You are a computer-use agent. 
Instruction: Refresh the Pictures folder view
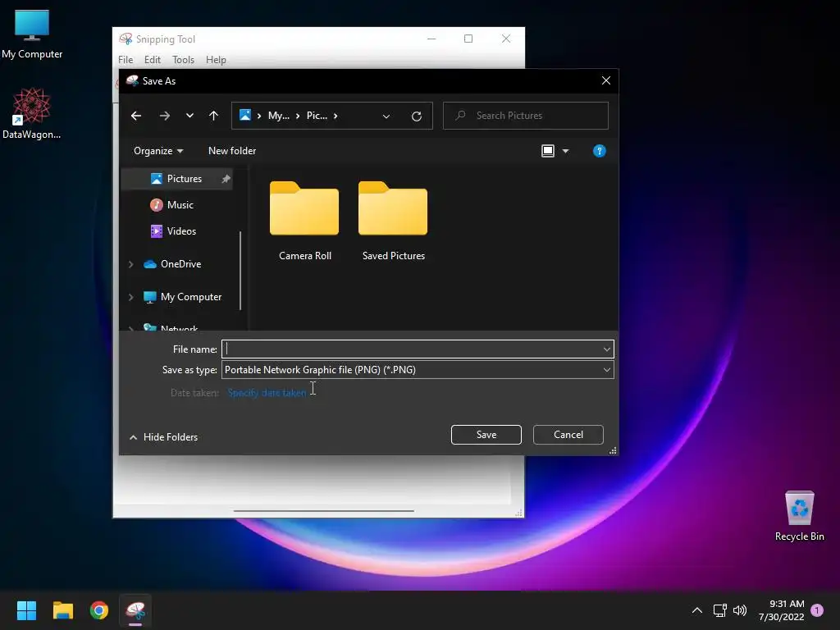(416, 116)
